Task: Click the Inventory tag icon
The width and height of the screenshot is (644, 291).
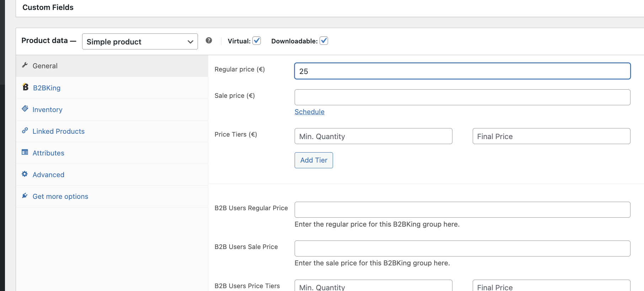Action: point(25,109)
